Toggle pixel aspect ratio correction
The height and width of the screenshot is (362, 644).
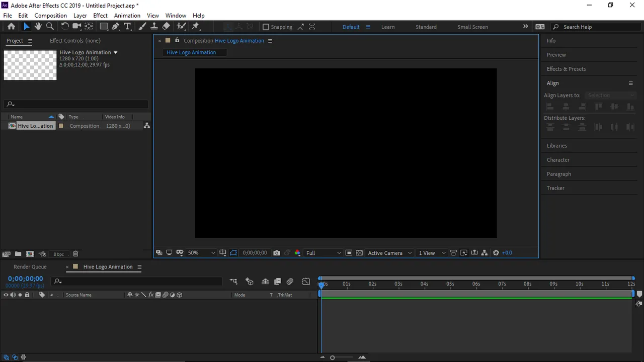click(x=453, y=253)
